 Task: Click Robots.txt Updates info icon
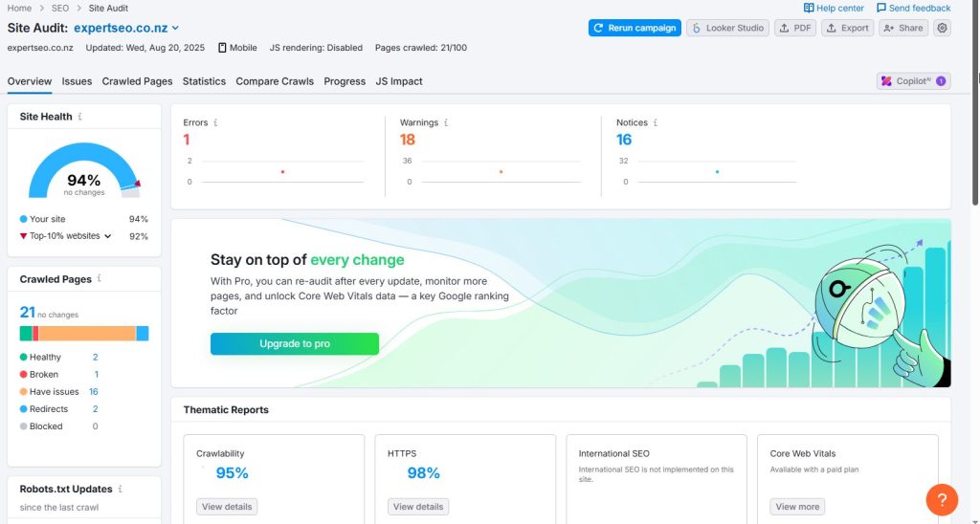coord(120,489)
